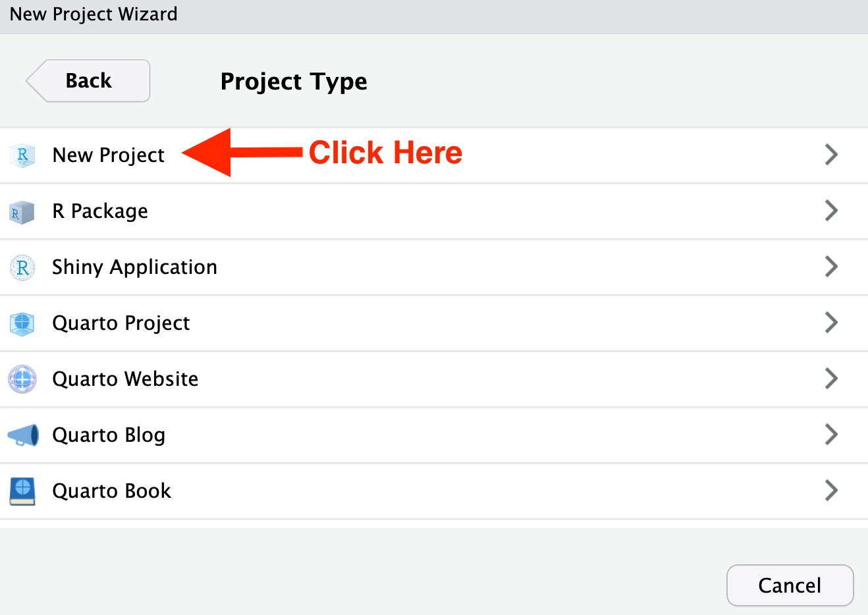The image size is (868, 615).
Task: Select the Quarto Project cube icon
Action: pos(22,323)
